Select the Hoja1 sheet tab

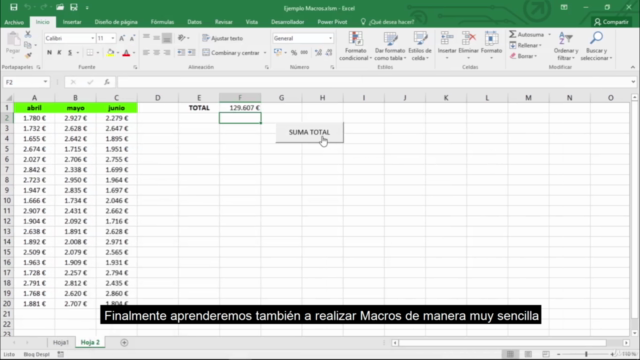click(61, 342)
